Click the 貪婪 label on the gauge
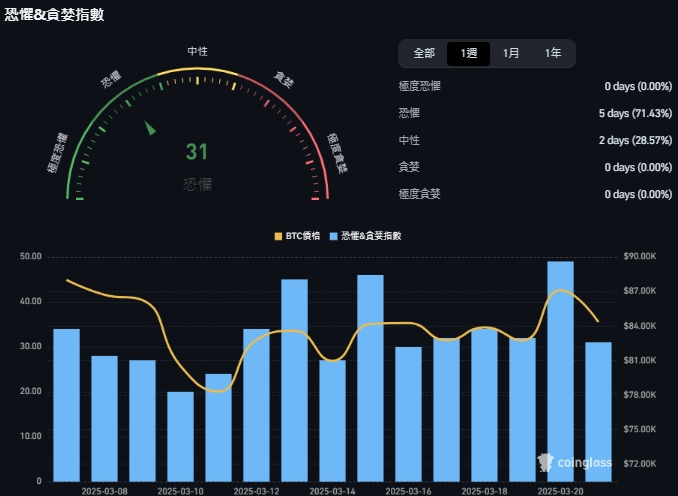 (284, 80)
